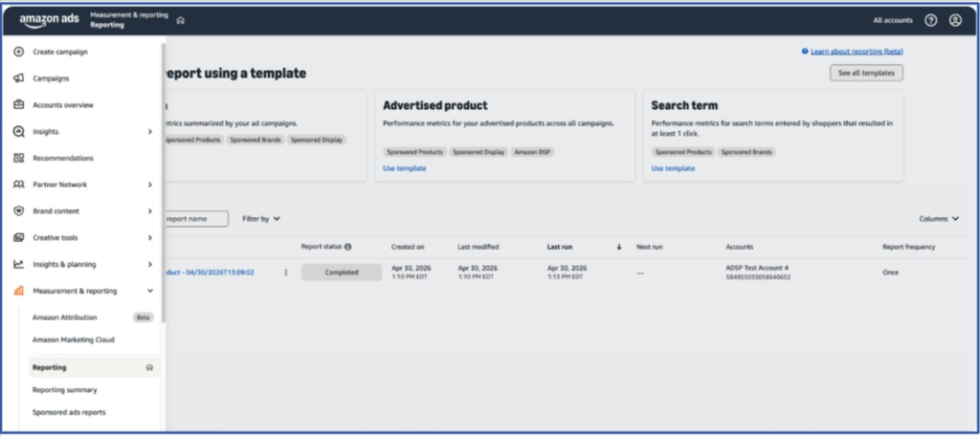
Task: Click the Recommendations grid icon
Action: [19, 158]
